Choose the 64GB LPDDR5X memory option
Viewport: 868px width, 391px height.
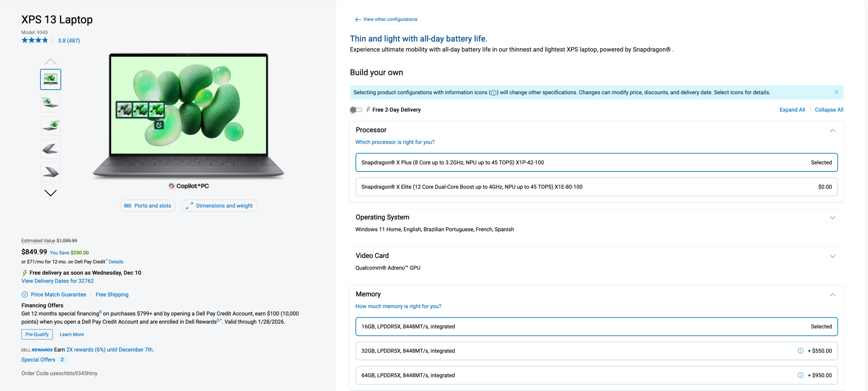click(596, 375)
